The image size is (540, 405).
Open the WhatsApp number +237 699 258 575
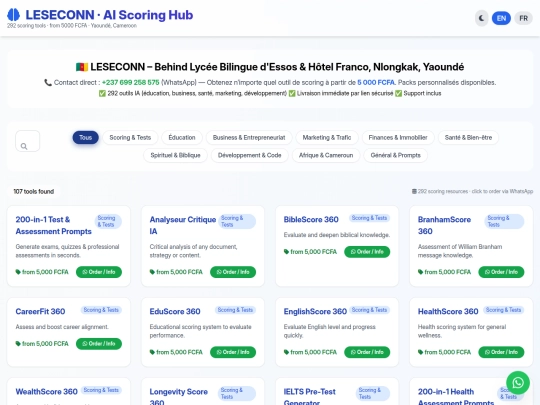pyautogui.click(x=131, y=83)
